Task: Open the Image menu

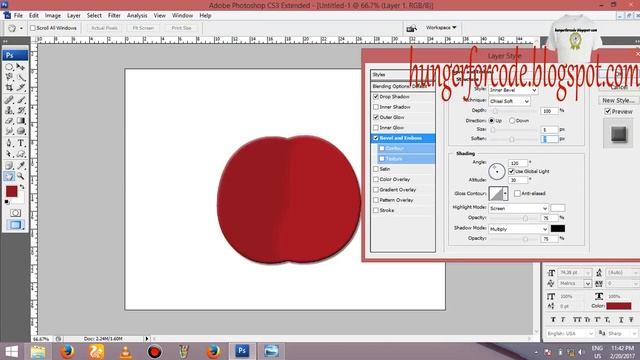Action: [53, 16]
